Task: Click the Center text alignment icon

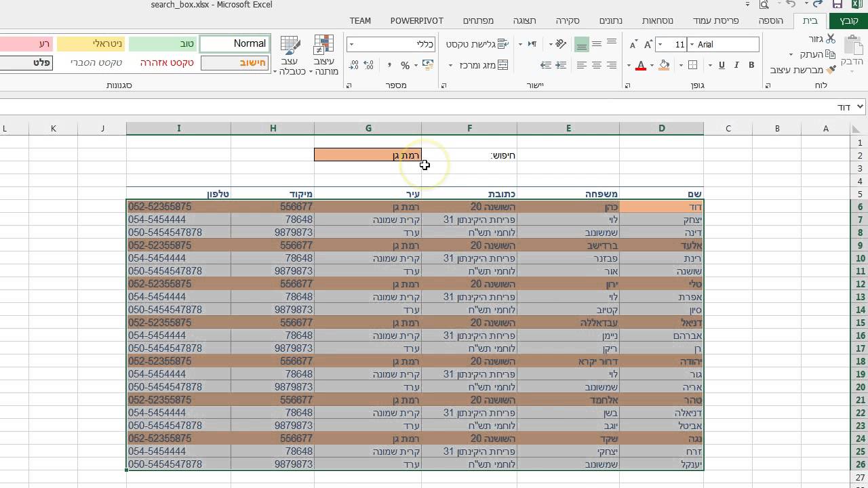Action: [x=597, y=65]
